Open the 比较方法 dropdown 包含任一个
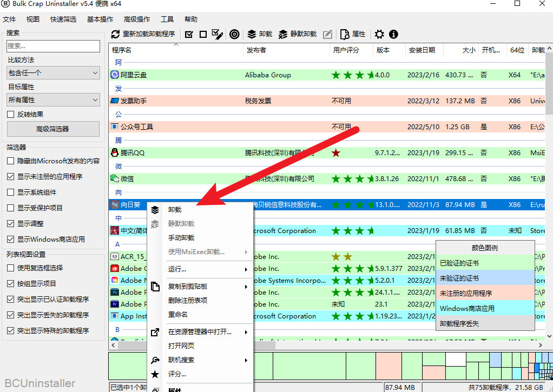 coord(53,73)
